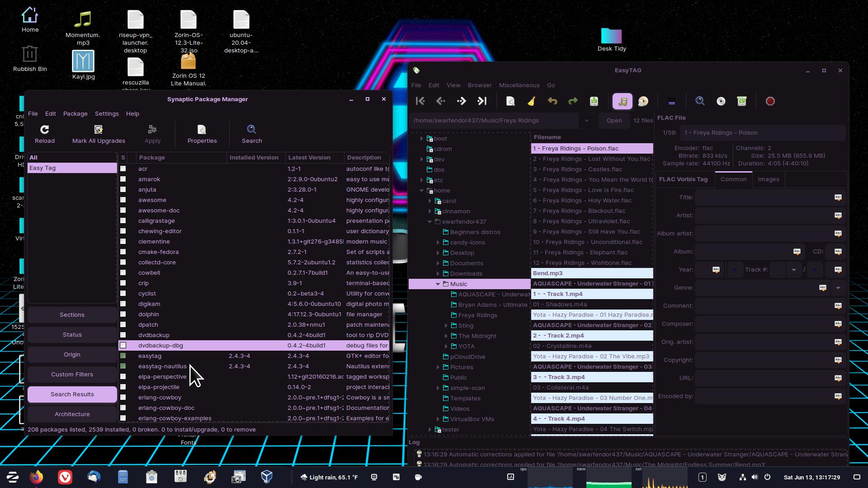Click the red Stop icon in EasyTAG
Image resolution: width=868 pixels, height=488 pixels.
(770, 101)
